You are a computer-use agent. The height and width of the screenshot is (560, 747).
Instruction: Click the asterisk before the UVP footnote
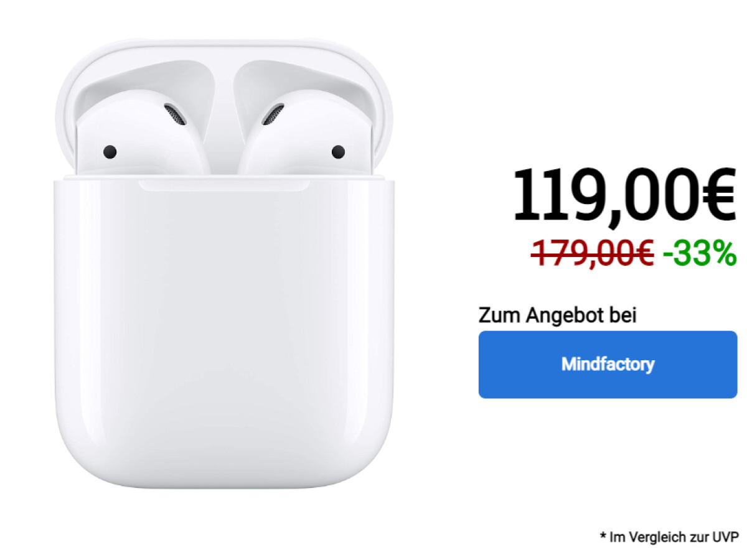click(603, 535)
